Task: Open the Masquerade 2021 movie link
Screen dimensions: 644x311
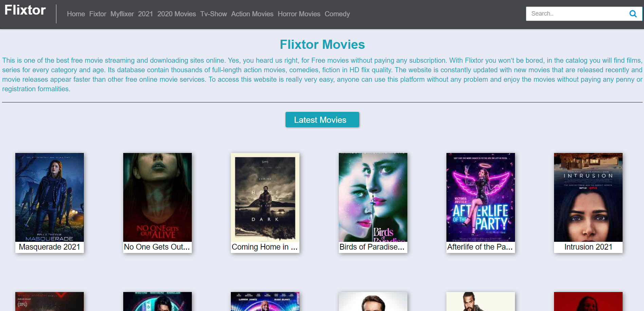Action: click(x=49, y=247)
